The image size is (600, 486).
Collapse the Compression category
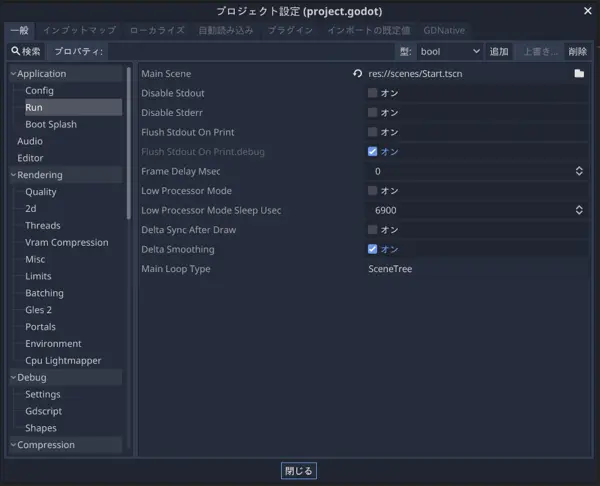click(x=13, y=445)
